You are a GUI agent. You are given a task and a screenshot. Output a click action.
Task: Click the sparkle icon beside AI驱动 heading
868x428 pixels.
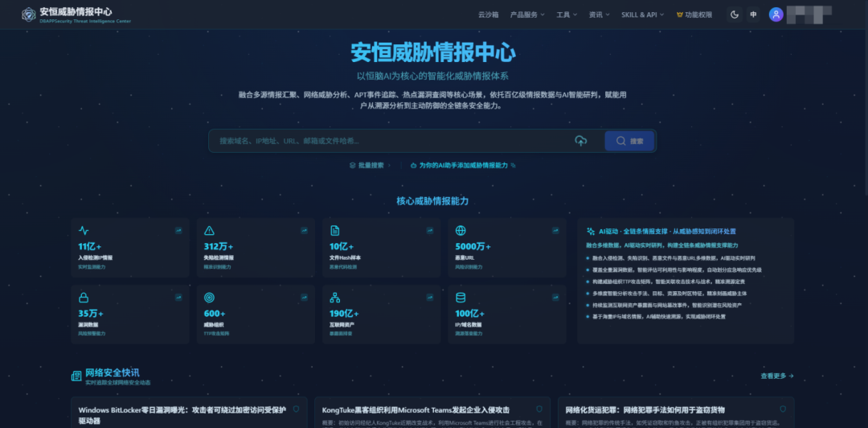[591, 231]
